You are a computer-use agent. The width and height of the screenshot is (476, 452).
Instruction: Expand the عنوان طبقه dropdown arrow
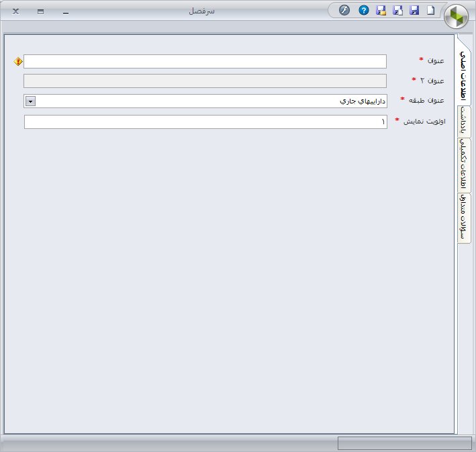click(30, 101)
